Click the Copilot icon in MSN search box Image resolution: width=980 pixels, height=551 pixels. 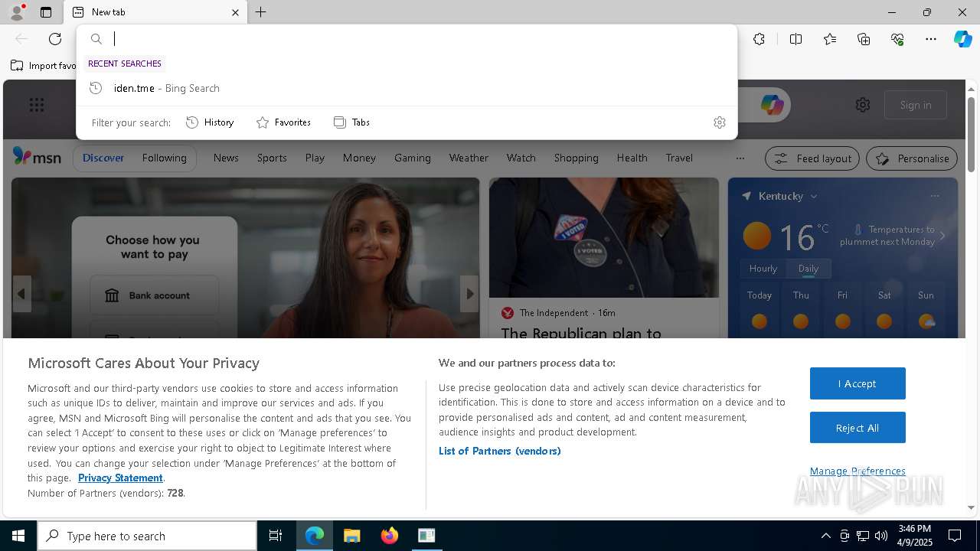point(772,105)
